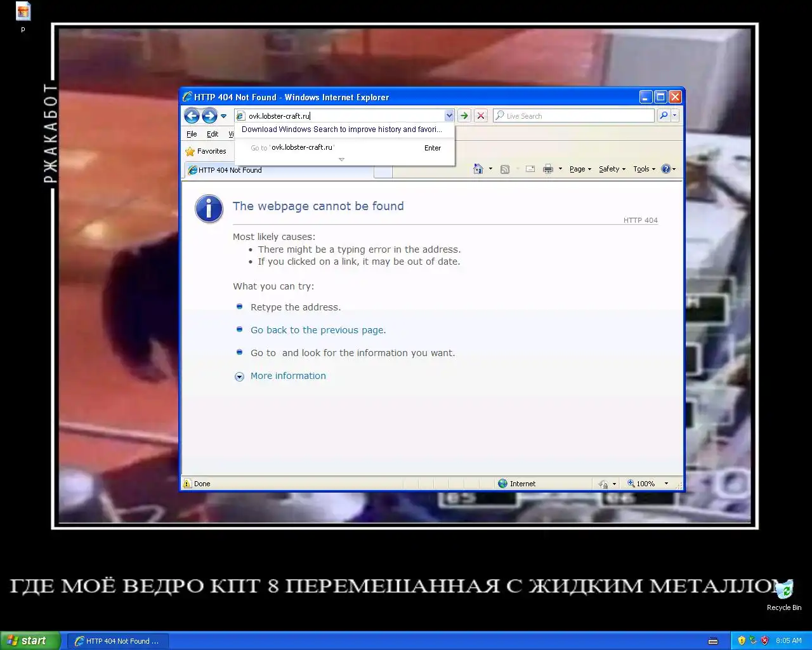Expand autocomplete list with down chevron
Viewport: 812px width, 650px height.
(341, 159)
